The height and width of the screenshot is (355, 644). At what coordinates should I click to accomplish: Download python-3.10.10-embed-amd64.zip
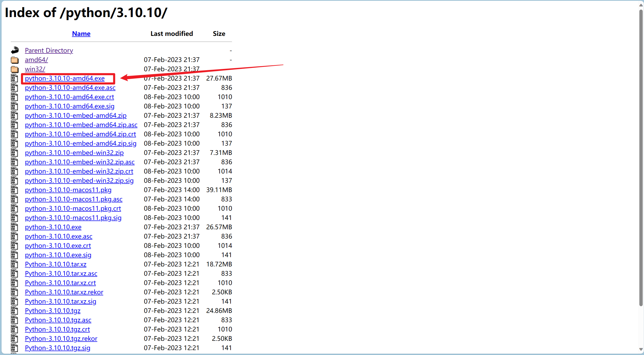point(76,115)
